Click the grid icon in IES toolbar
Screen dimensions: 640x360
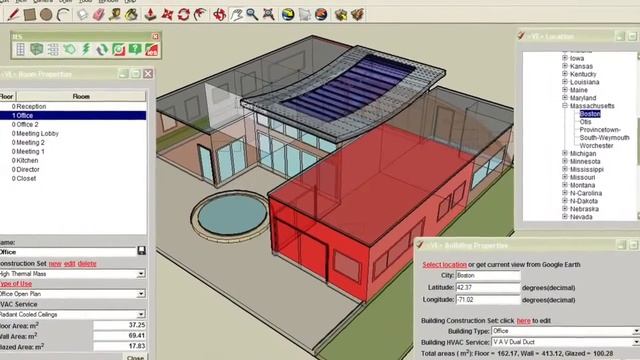[20, 49]
